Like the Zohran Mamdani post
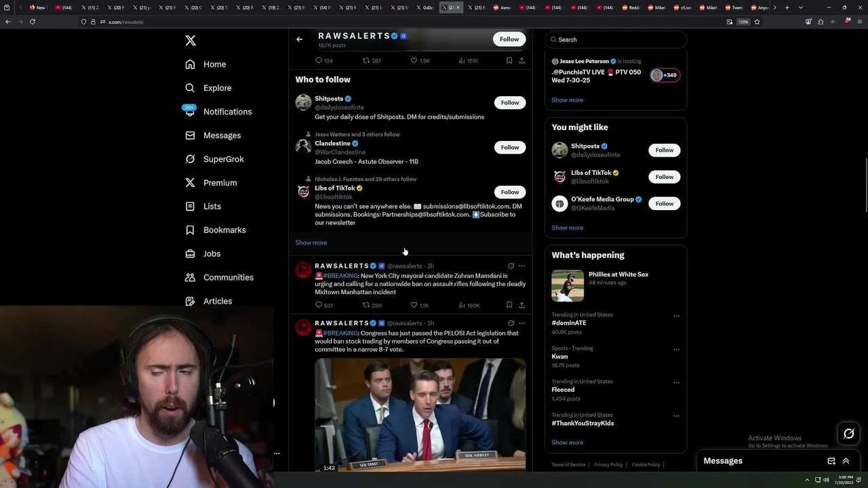868x488 pixels. (x=414, y=305)
